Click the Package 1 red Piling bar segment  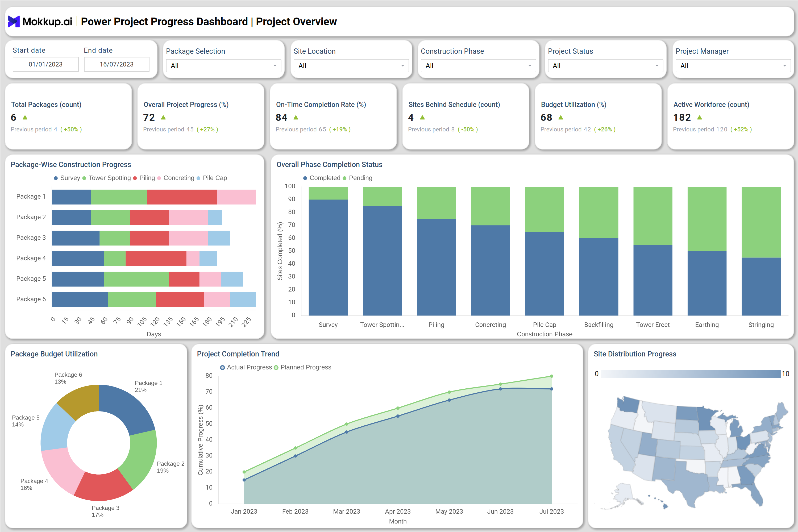pyautogui.click(x=182, y=197)
